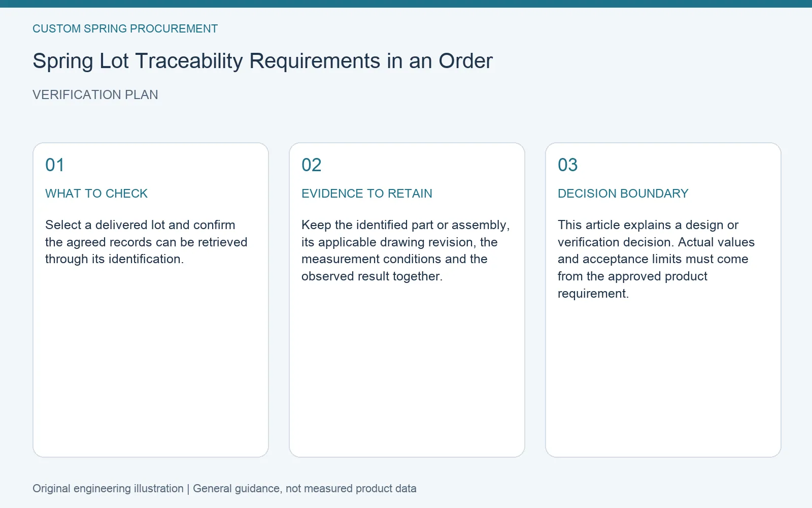
Task: Click the card number '01'
Action: pos(55,165)
